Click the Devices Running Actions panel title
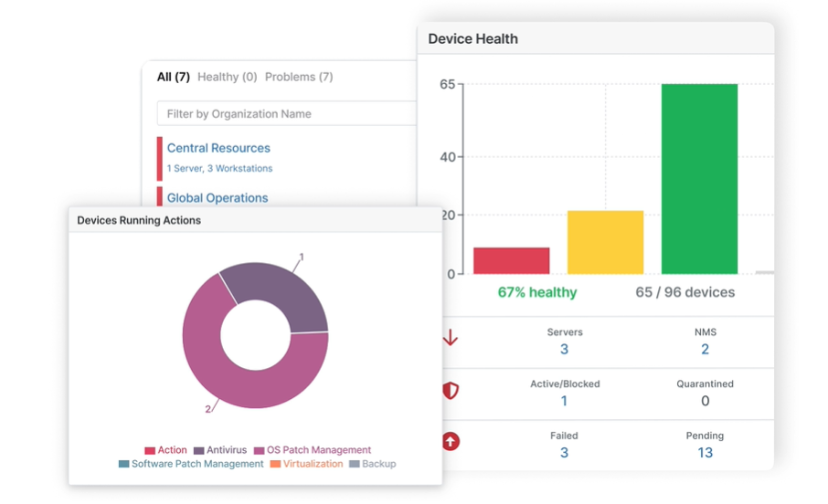Viewport: 828px width, 504px height. pyautogui.click(x=139, y=220)
